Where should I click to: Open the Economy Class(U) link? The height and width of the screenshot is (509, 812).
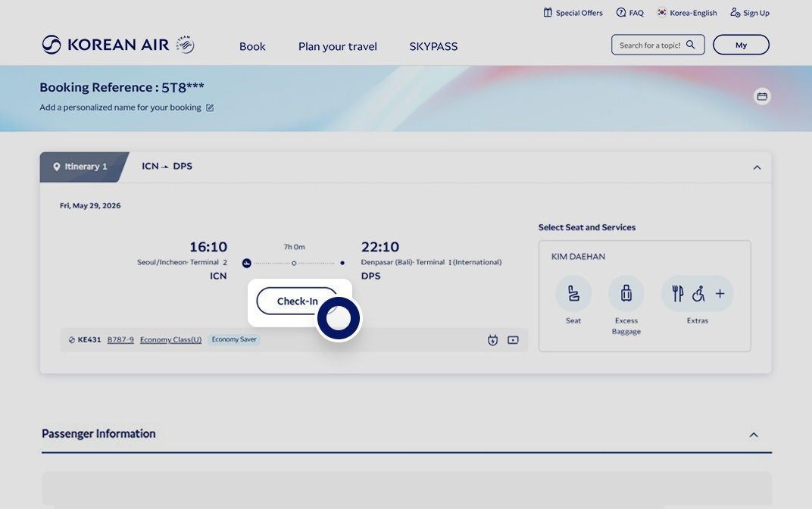(171, 339)
